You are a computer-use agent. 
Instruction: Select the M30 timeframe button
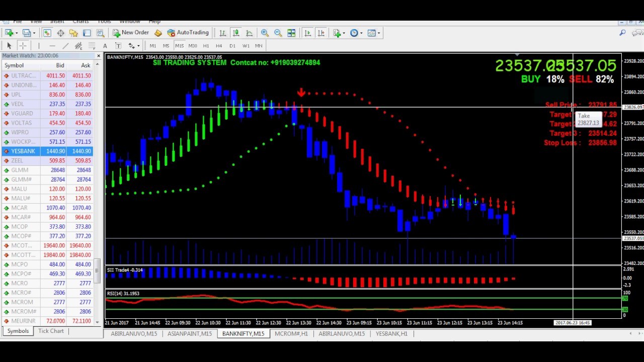(x=192, y=46)
